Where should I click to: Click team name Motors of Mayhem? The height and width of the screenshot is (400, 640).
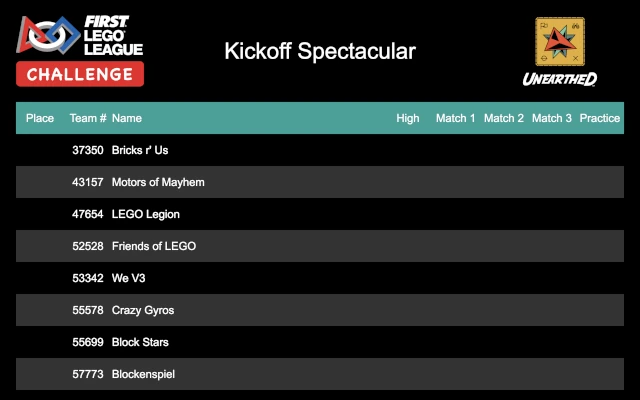point(158,182)
